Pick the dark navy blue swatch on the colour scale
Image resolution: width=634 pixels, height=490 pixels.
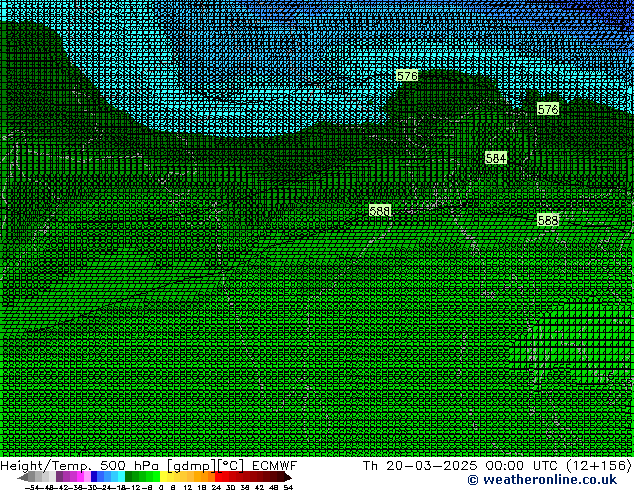[x=94, y=476]
